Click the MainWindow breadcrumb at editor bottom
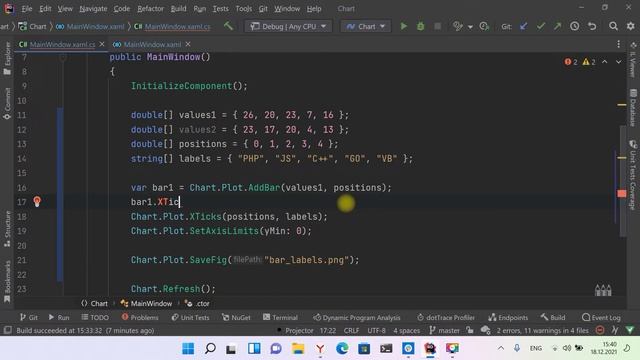The width and height of the screenshot is (640, 360). click(146, 303)
